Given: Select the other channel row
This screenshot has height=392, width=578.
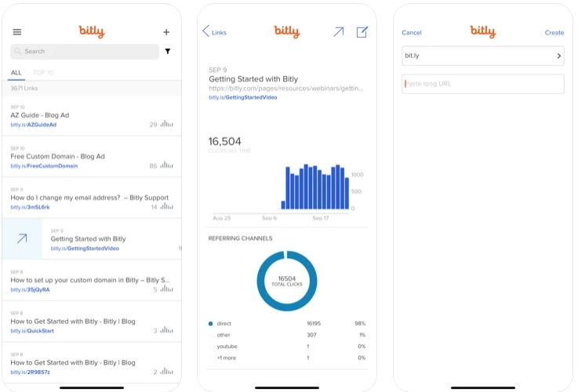Looking at the screenshot, I should [287, 335].
